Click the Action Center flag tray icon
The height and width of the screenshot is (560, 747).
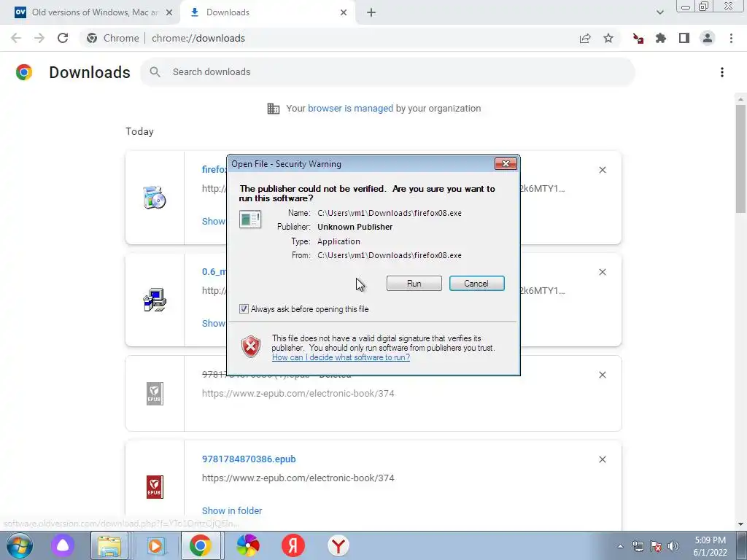pyautogui.click(x=656, y=546)
